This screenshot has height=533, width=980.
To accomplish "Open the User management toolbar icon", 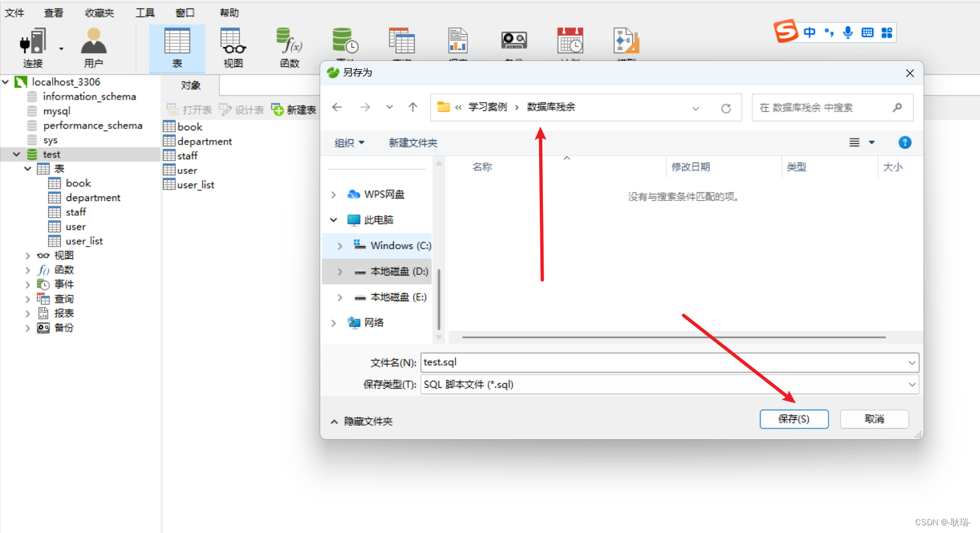I will 94,48.
